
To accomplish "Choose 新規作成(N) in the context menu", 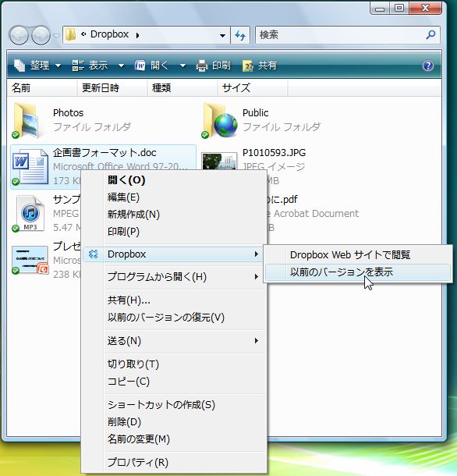I will click(175, 215).
